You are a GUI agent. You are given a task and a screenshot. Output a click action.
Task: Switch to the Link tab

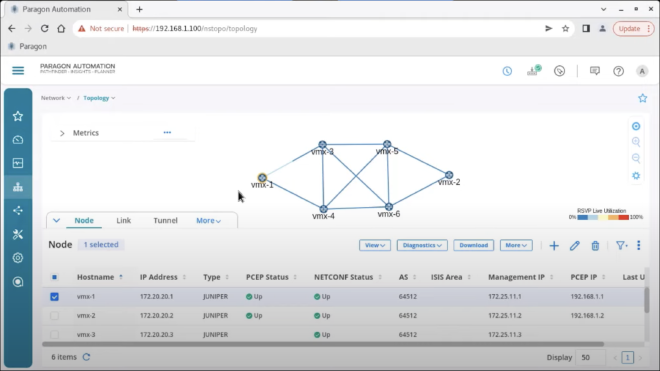[x=123, y=220]
